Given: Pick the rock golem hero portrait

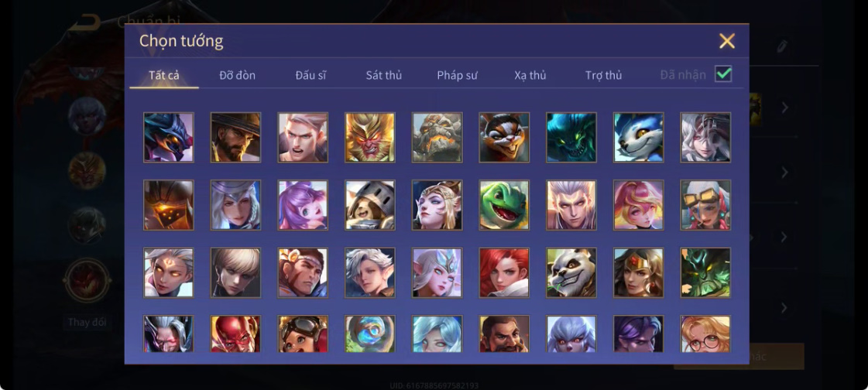Looking at the screenshot, I should 437,137.
